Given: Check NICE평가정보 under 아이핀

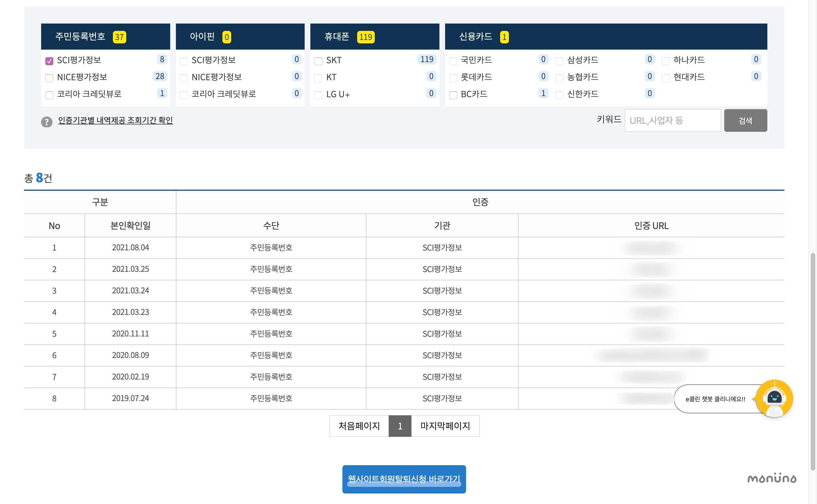Looking at the screenshot, I should (184, 78).
